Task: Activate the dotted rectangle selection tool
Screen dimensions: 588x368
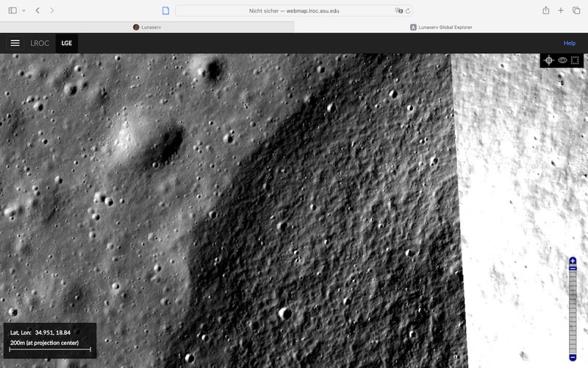Action: 576,60
